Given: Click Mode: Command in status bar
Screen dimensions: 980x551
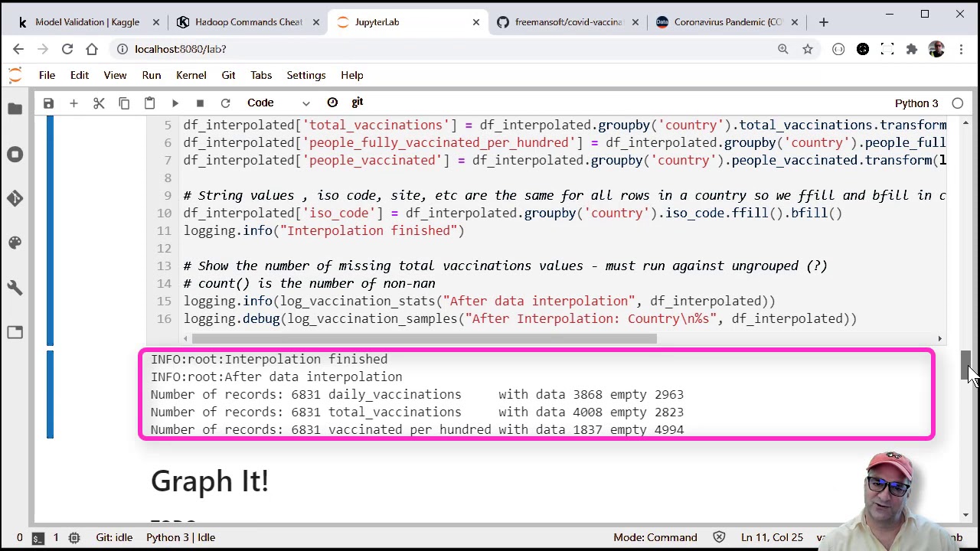Looking at the screenshot, I should (655, 537).
